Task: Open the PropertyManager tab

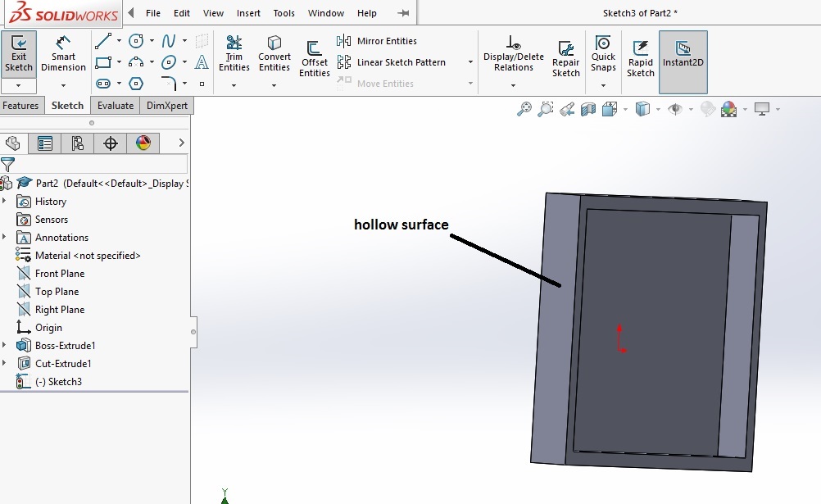Action: point(45,143)
